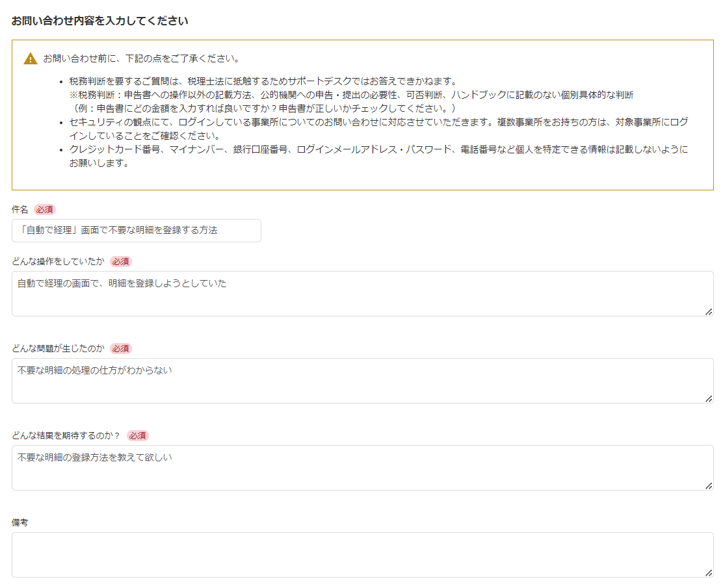The image size is (723, 588).
Task: Click resize handle of どんな問題が生じたのか text area
Action: (x=709, y=399)
